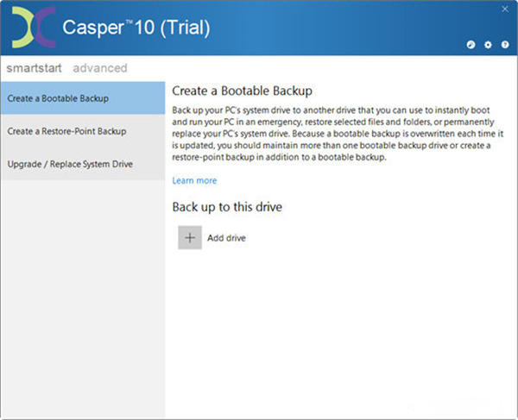Click empty sidebar area below Upgrade option
The width and height of the screenshot is (518, 420).
click(x=82, y=293)
